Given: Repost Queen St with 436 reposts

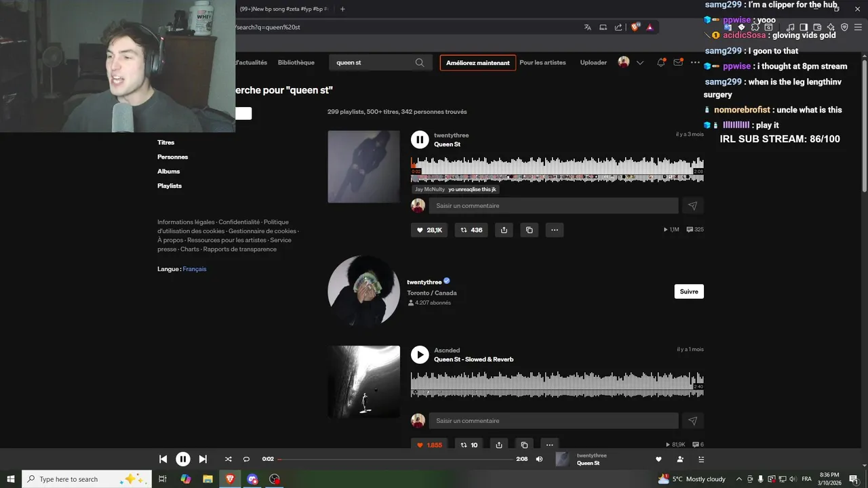Looking at the screenshot, I should coord(471,230).
